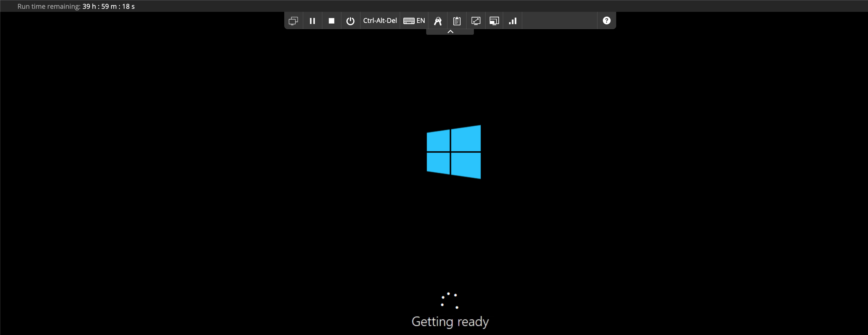Click the Run time remaining counter
Viewport: 868px width, 335px height.
tap(76, 6)
